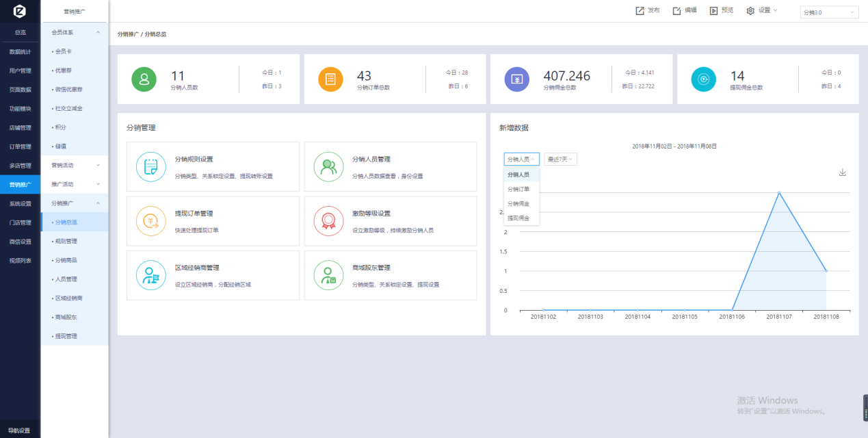Click the 发布 publish button
Screen dimensions: 868x438
(x=647, y=10)
